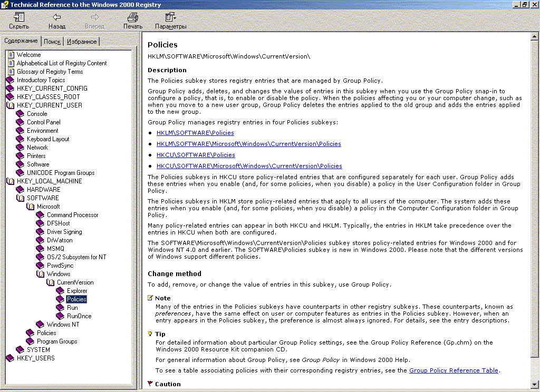Screen dimensions: 540x392
Task: Open the UNICODE Program Groups tree item
Action: click(61, 173)
